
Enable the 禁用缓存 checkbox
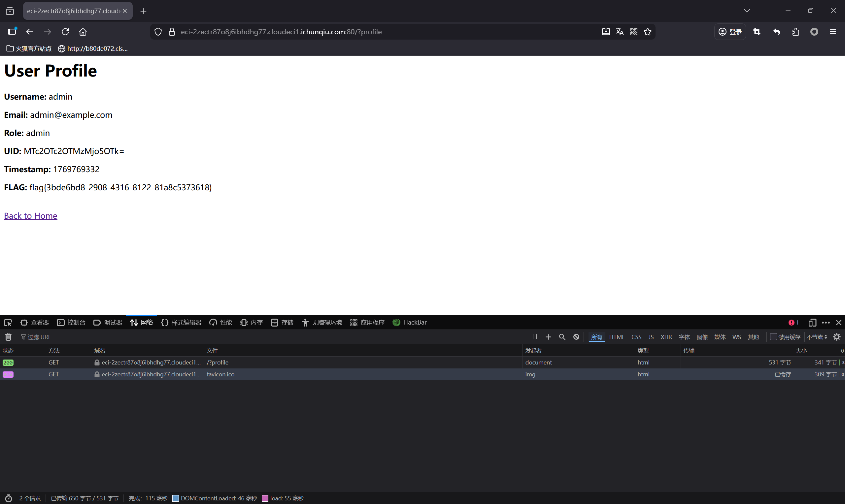click(773, 336)
